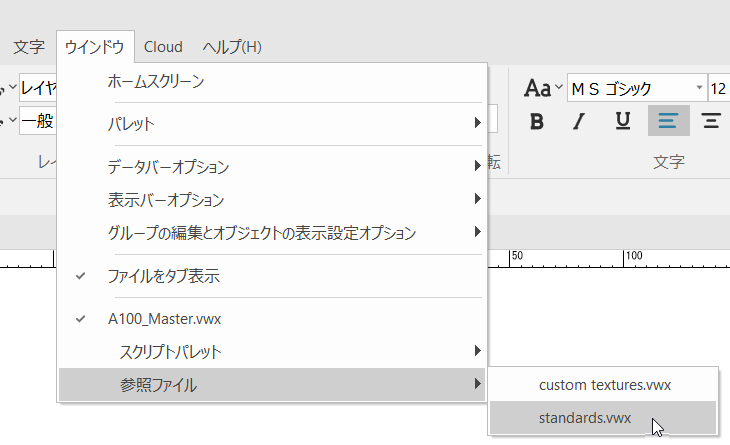The image size is (730, 445).
Task: Open the Cloud menu
Action: tap(163, 47)
